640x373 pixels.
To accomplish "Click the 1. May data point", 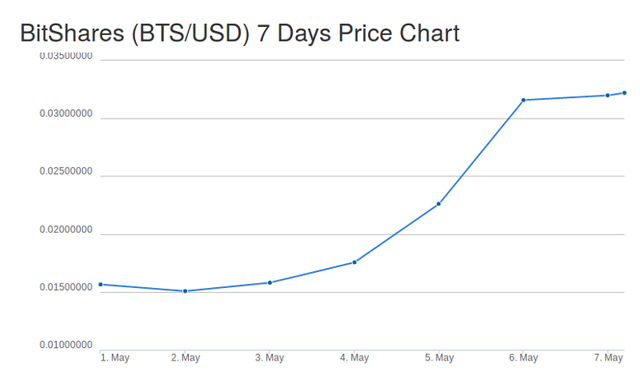I will click(100, 284).
